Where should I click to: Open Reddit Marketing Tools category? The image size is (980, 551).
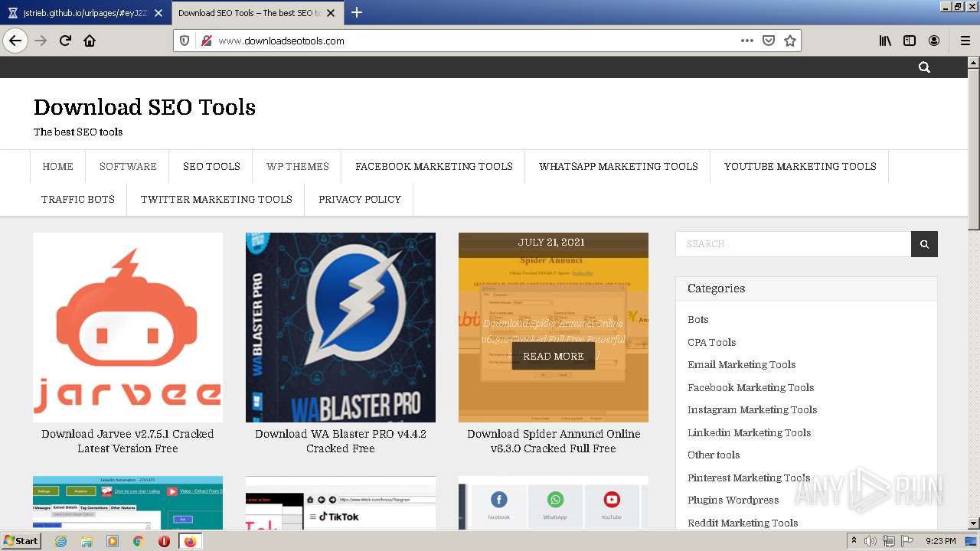click(743, 523)
